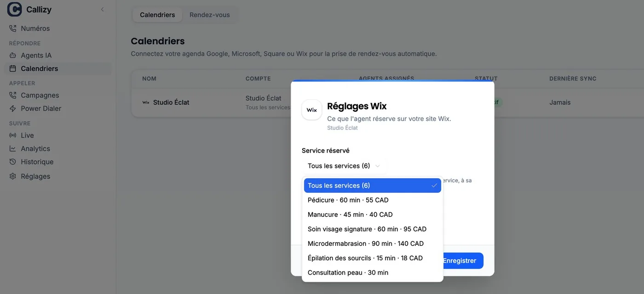
Task: Click the Callizy logo icon
Action: pyautogui.click(x=15, y=9)
